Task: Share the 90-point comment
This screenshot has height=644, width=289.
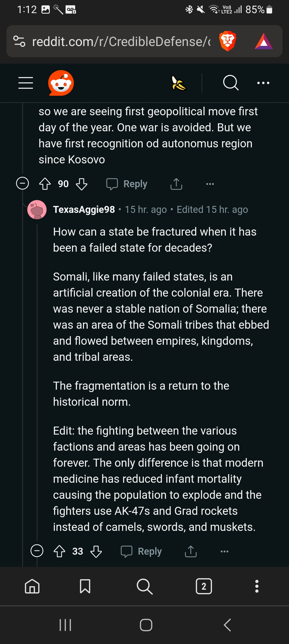Action: [176, 184]
